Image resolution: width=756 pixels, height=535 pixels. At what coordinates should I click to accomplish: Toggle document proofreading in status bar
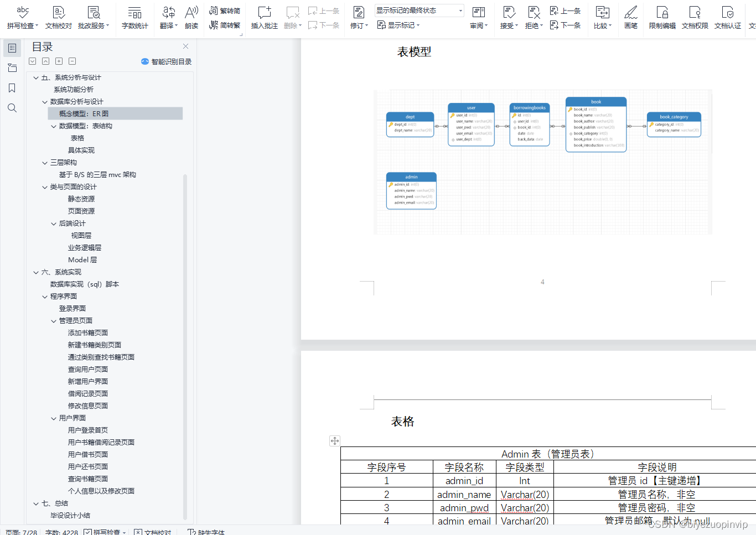point(153,532)
